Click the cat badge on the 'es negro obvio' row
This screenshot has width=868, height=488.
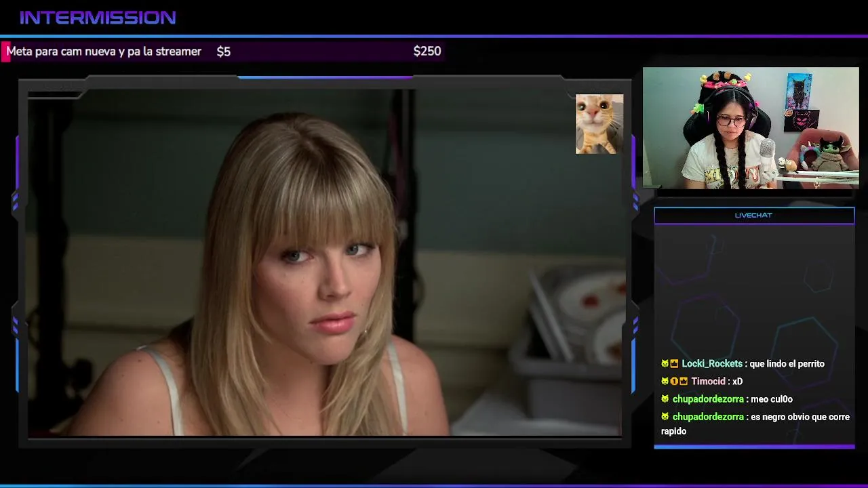[665, 417]
